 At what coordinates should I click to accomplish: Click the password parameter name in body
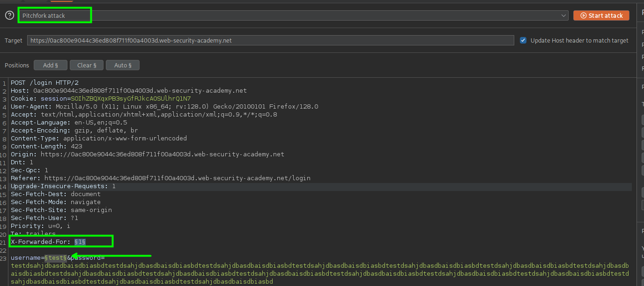[x=88, y=258]
